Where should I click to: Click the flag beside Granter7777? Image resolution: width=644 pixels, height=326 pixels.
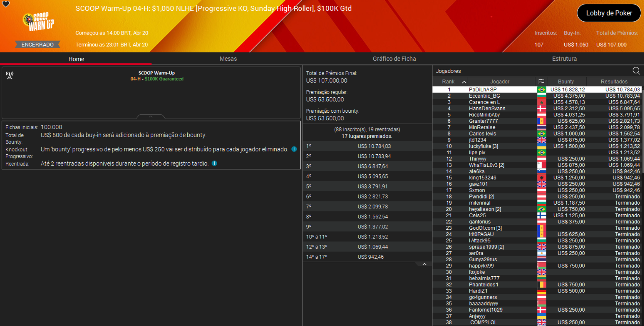(541, 121)
